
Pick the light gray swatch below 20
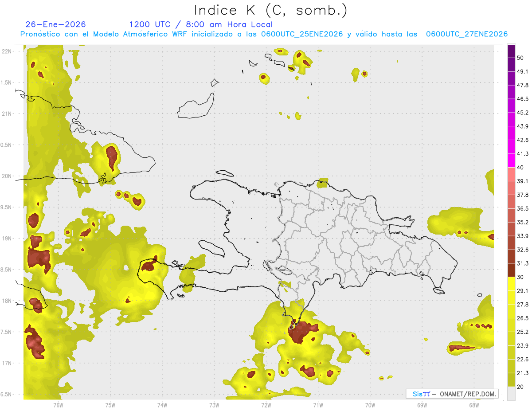512,394
